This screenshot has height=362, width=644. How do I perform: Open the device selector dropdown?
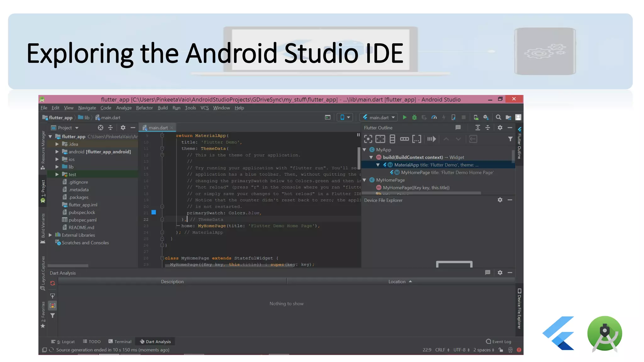point(345,117)
